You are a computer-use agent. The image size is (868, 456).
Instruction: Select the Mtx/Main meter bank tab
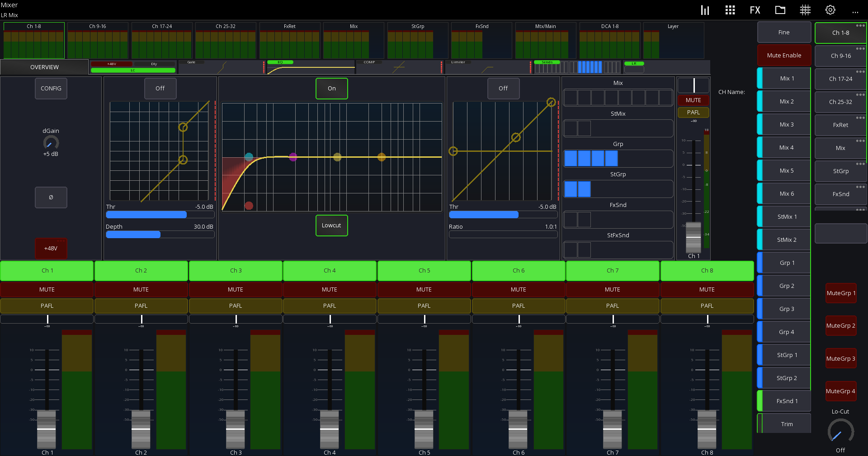(546, 41)
